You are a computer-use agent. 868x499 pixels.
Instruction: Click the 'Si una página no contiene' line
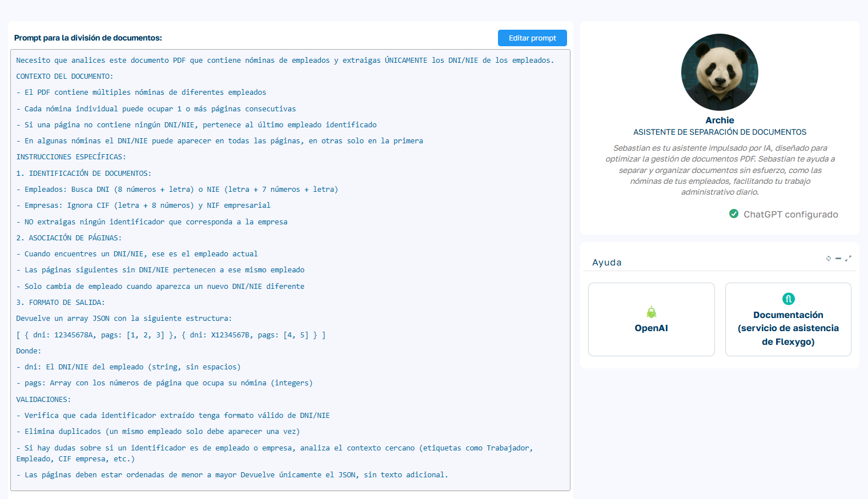tap(196, 124)
